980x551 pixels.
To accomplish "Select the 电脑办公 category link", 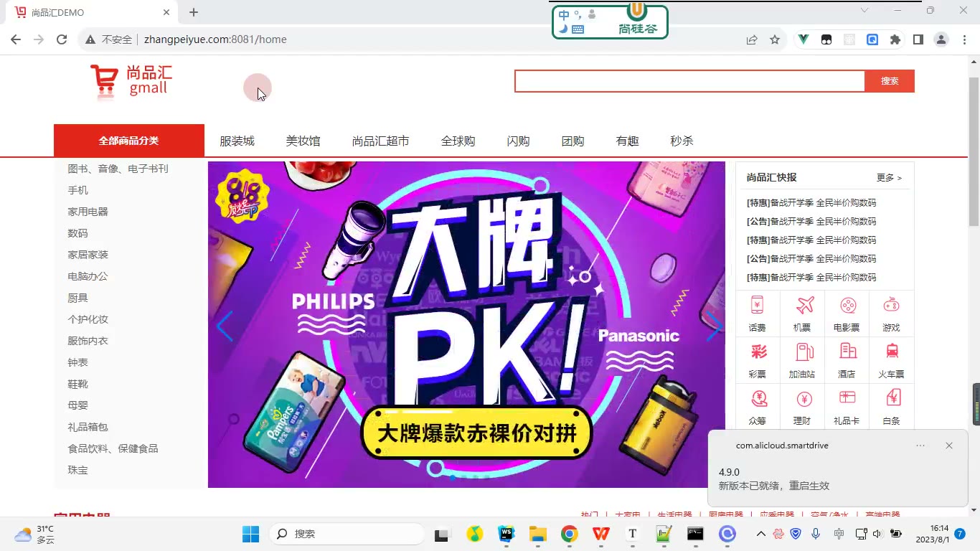I will (88, 276).
